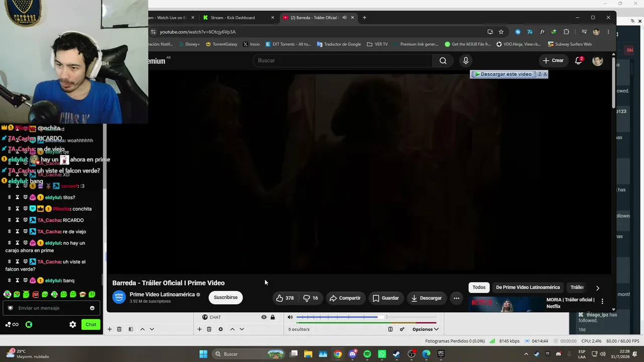Remove selected source with trash icon

(209, 329)
